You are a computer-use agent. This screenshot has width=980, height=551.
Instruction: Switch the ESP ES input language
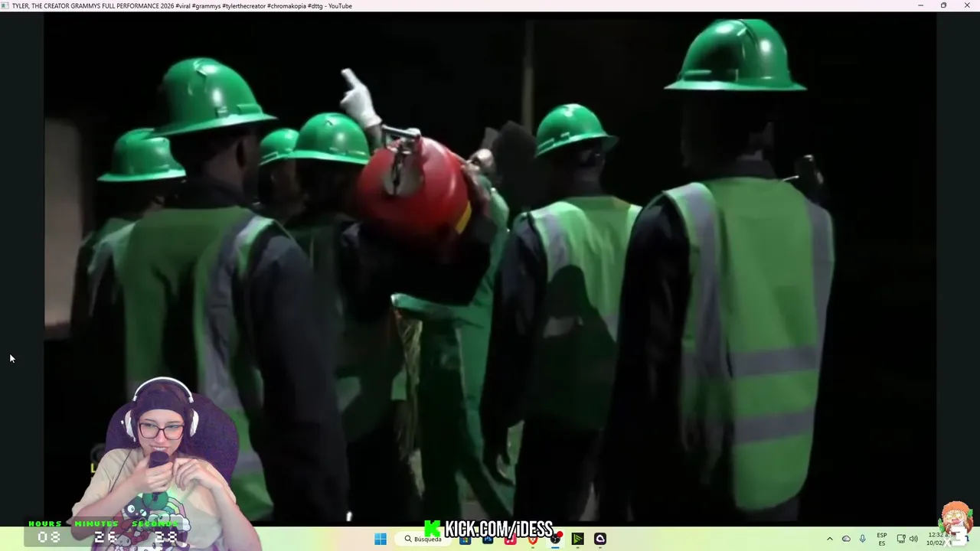882,539
